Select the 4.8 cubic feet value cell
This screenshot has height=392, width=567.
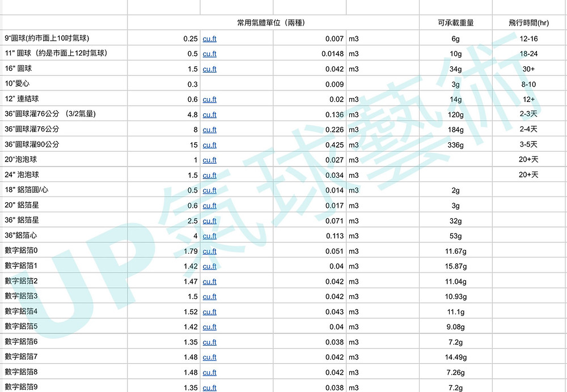click(x=164, y=114)
